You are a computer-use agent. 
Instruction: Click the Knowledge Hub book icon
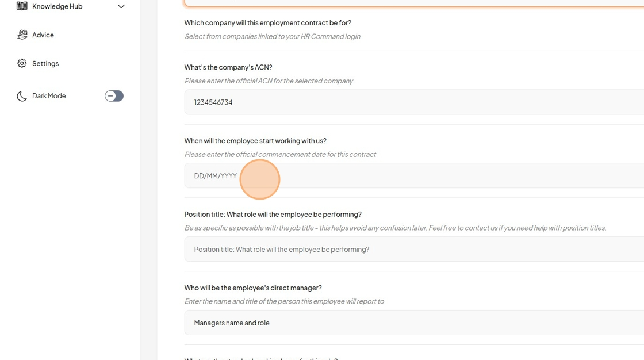[x=22, y=6]
